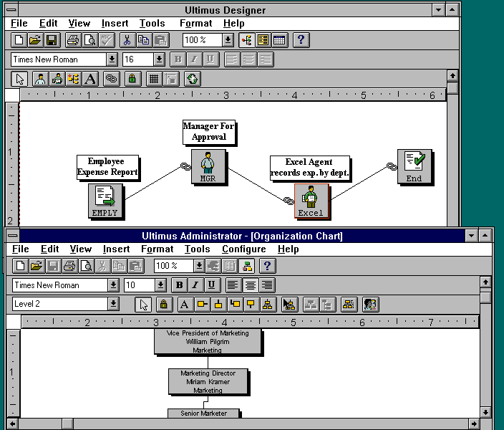Viewport: 504px width, 430px height.
Task: Click the padlock icon in Administrator toolbar
Action: [x=163, y=305]
